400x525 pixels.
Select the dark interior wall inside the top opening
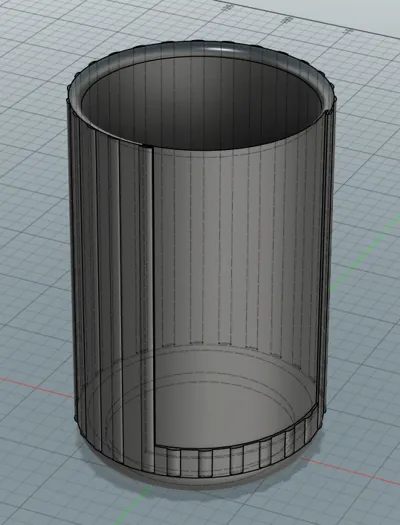[201, 104]
